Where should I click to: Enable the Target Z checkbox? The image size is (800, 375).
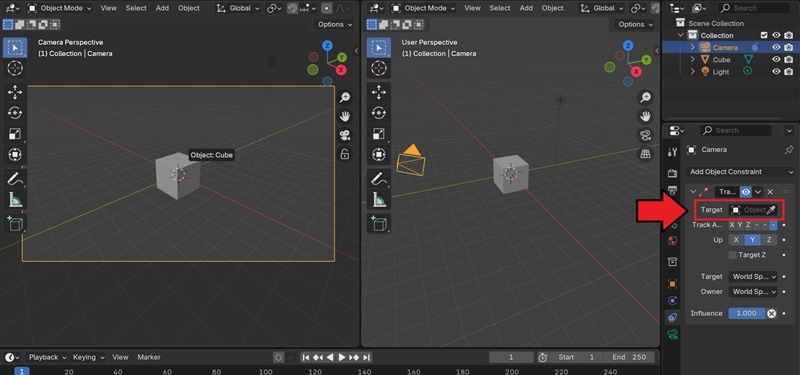point(733,255)
